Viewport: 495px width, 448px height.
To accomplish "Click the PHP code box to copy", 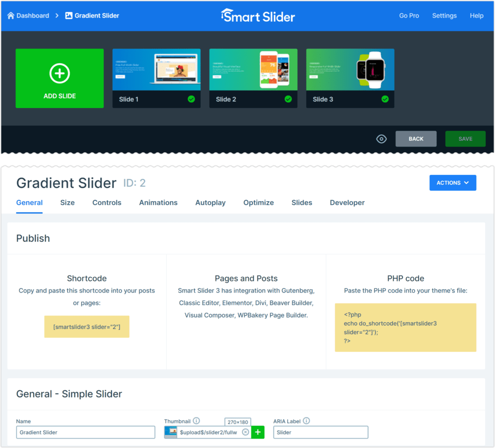I will [x=405, y=327].
